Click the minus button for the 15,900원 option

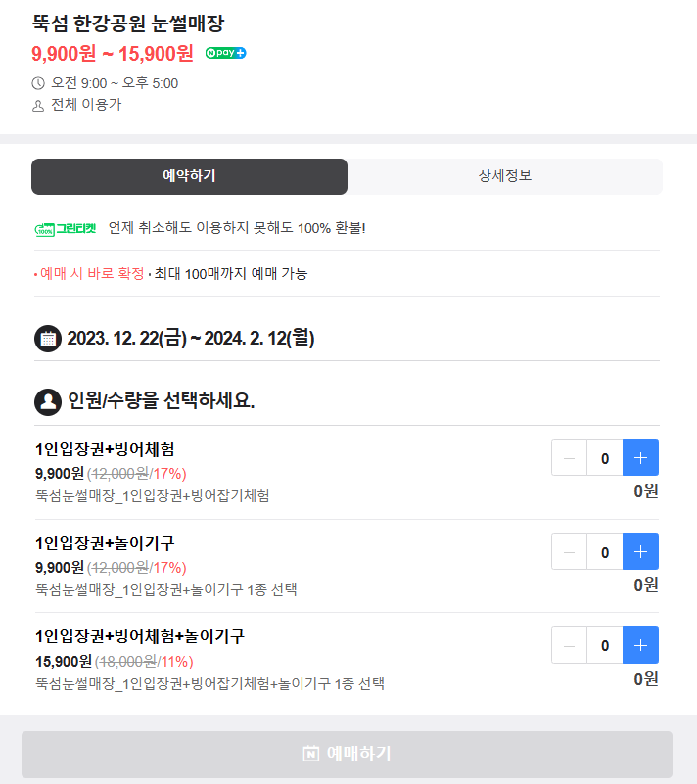coord(569,645)
